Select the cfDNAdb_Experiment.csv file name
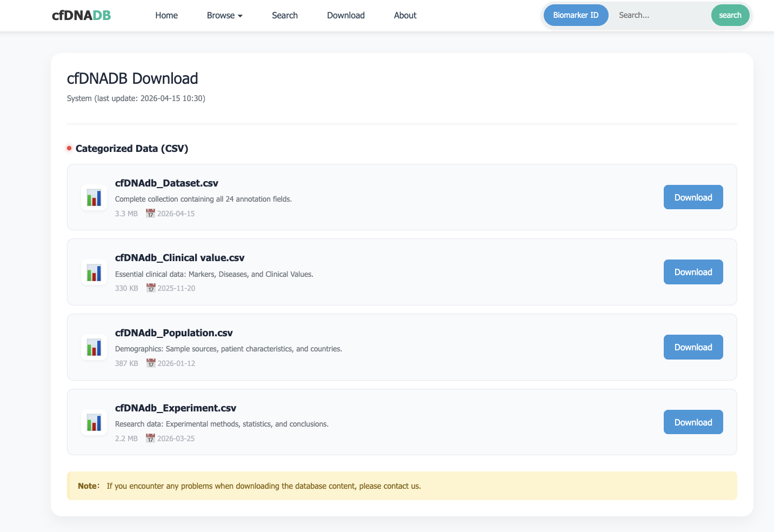The image size is (774, 532). (x=176, y=408)
